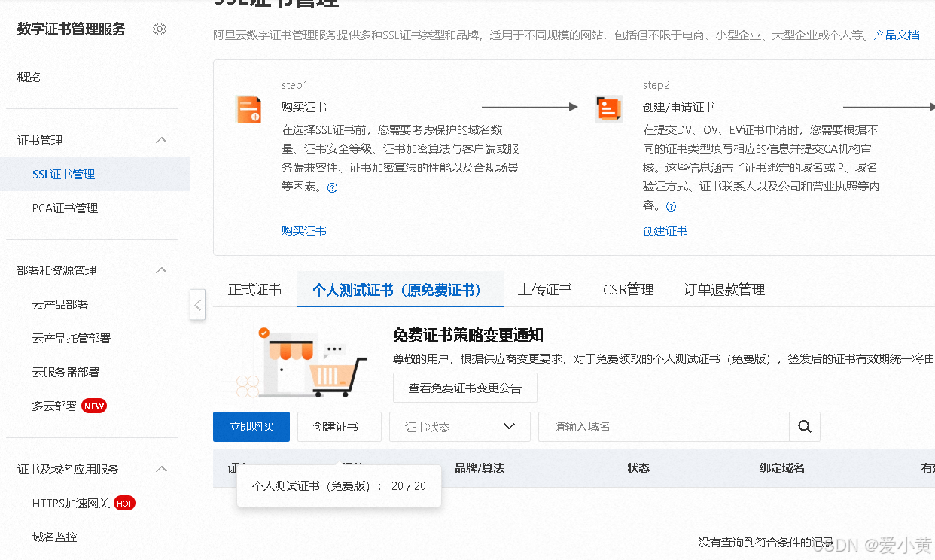The height and width of the screenshot is (560, 935).
Task: Open the 证书状态 dropdown
Action: (460, 427)
